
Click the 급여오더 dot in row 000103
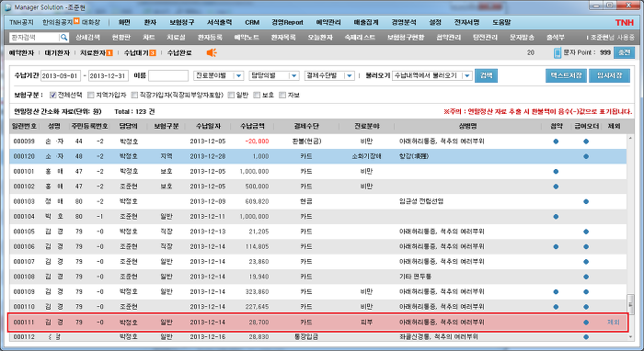[x=586, y=201]
